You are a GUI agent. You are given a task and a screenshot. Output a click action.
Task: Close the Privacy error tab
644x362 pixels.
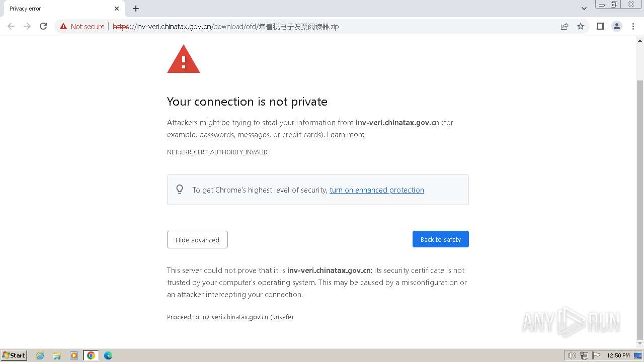coord(117,9)
